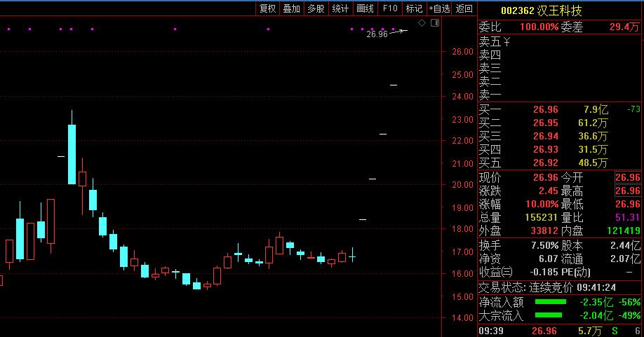Click the 买三 price 26.94

(x=545, y=136)
